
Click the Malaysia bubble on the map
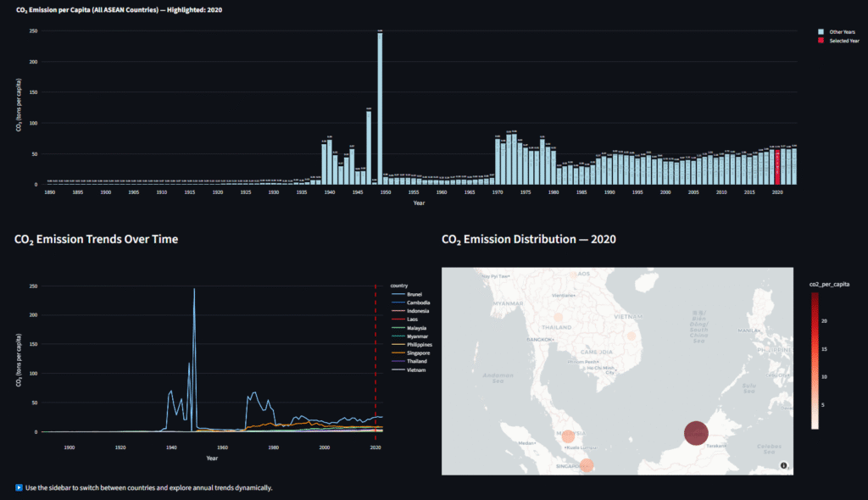pyautogui.click(x=567, y=436)
